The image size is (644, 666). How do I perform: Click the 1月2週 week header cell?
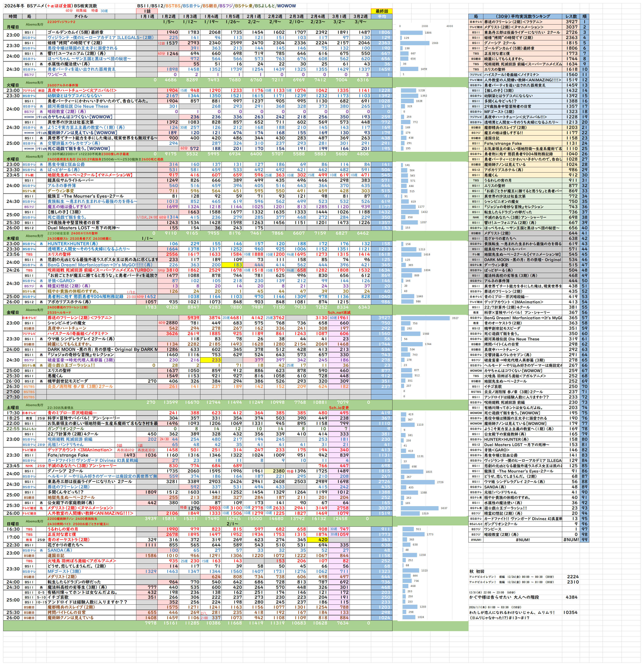coord(168,16)
